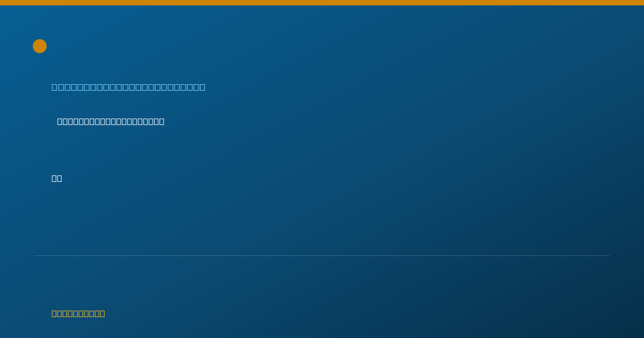
Task: Click the right end of divider line
Action: click(609, 255)
